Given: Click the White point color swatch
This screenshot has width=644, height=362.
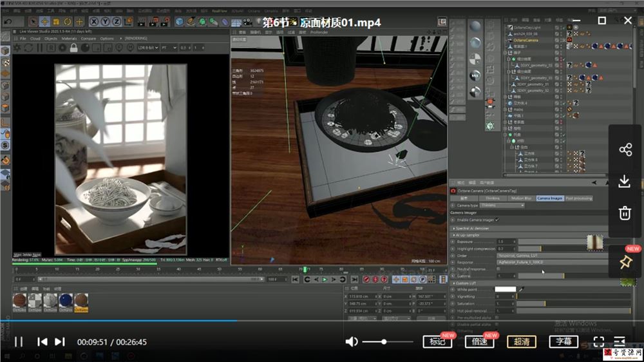Looking at the screenshot, I should pos(505,289).
